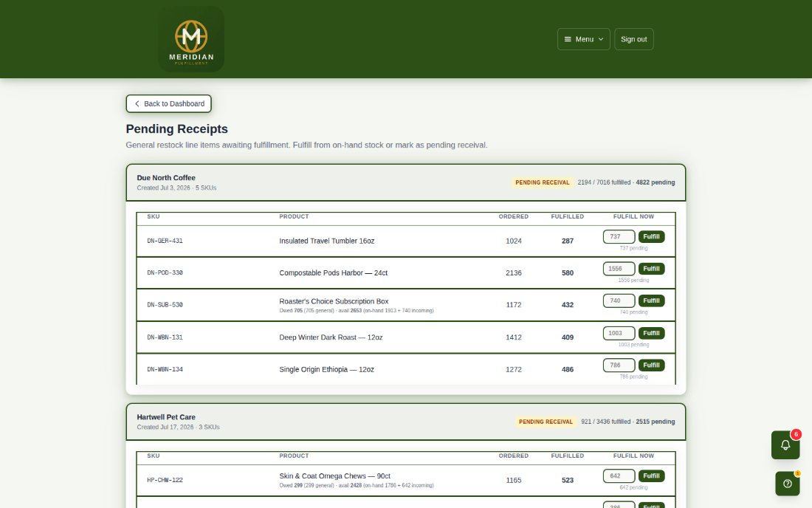
Task: Focus quantity field showing 1556
Action: [x=619, y=269]
